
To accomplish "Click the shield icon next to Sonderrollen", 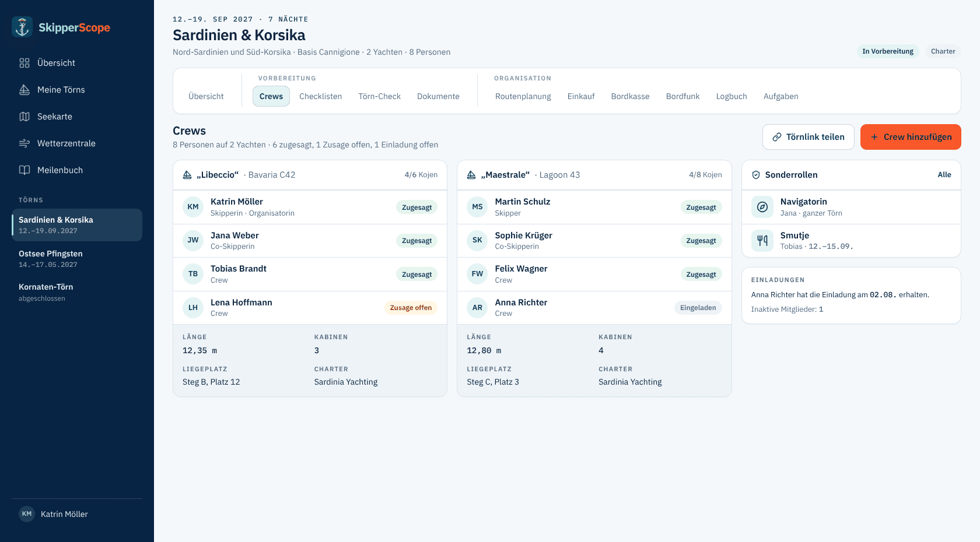I will point(756,175).
